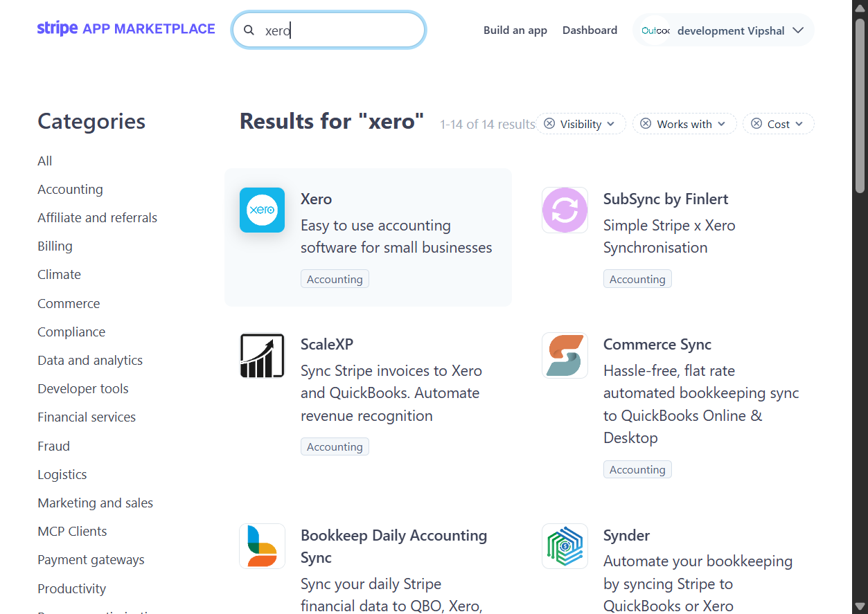This screenshot has height=614, width=868.
Task: Open the SubSync by Finlert title
Action: (666, 199)
